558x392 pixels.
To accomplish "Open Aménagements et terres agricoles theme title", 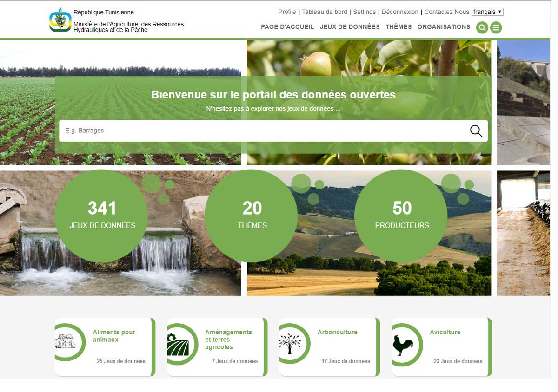I will pyautogui.click(x=228, y=340).
